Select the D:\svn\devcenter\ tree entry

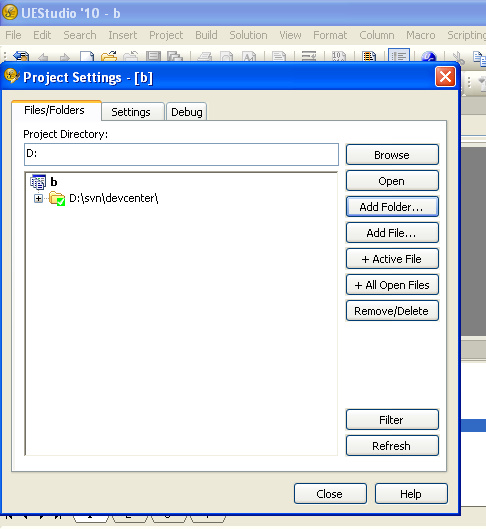[x=113, y=198]
